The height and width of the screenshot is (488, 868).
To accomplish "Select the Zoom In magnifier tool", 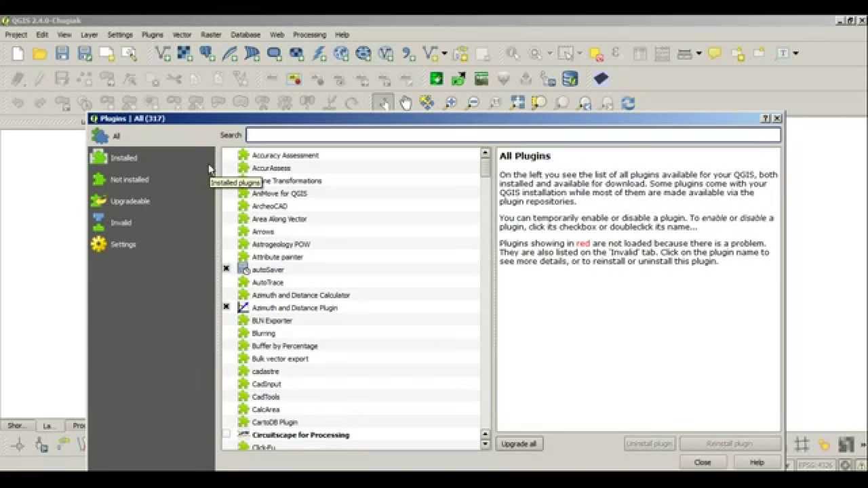I will pyautogui.click(x=450, y=103).
